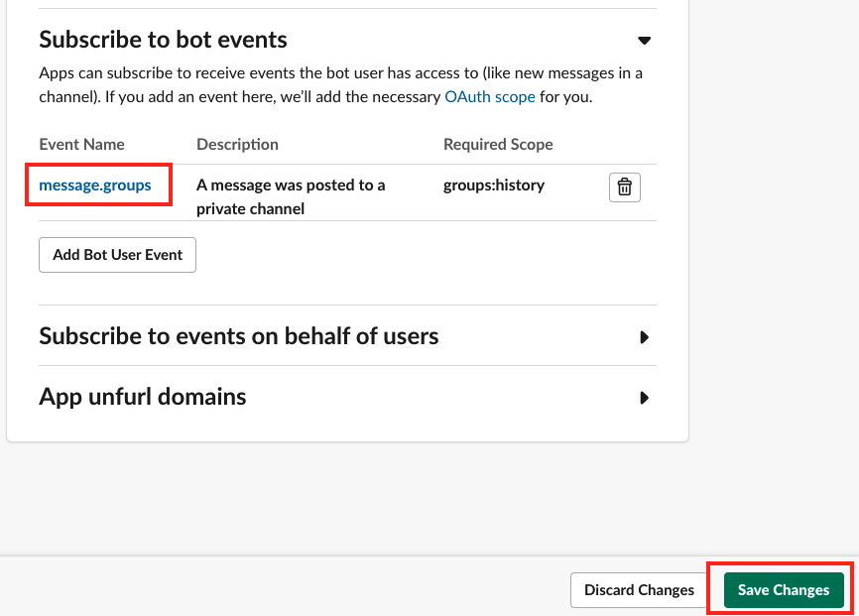This screenshot has height=616, width=859.
Task: Open the message.groups event link
Action: click(95, 185)
